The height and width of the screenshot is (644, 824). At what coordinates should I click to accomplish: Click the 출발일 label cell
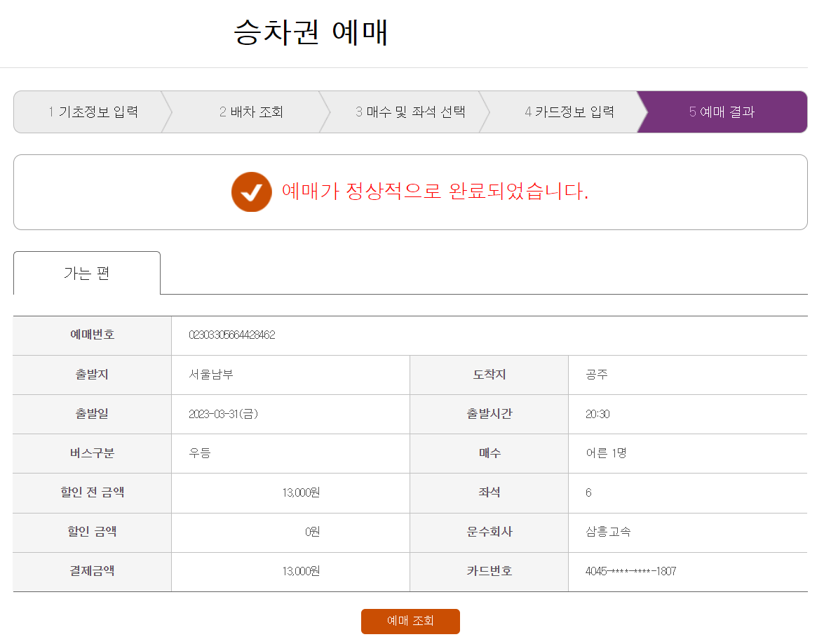tap(92, 415)
